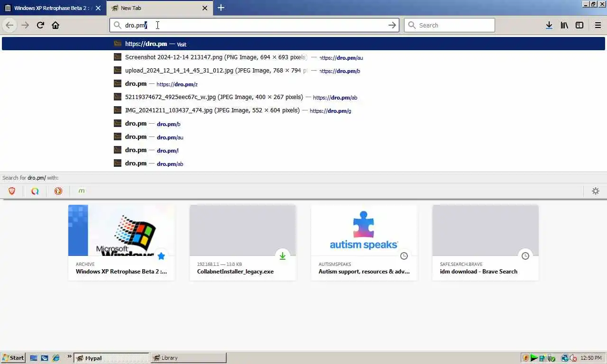
Task: Select the last suggestion dro.pm/ab
Action: [303, 164]
